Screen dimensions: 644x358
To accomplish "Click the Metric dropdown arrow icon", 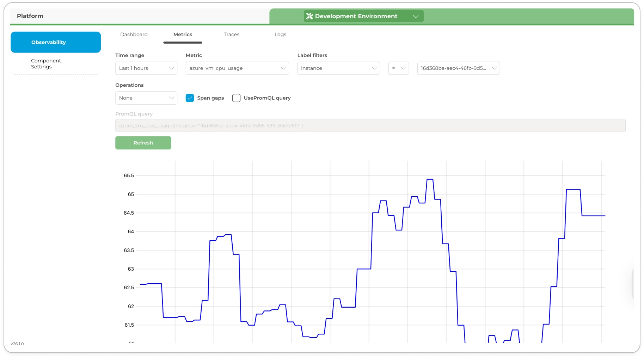I will 283,68.
